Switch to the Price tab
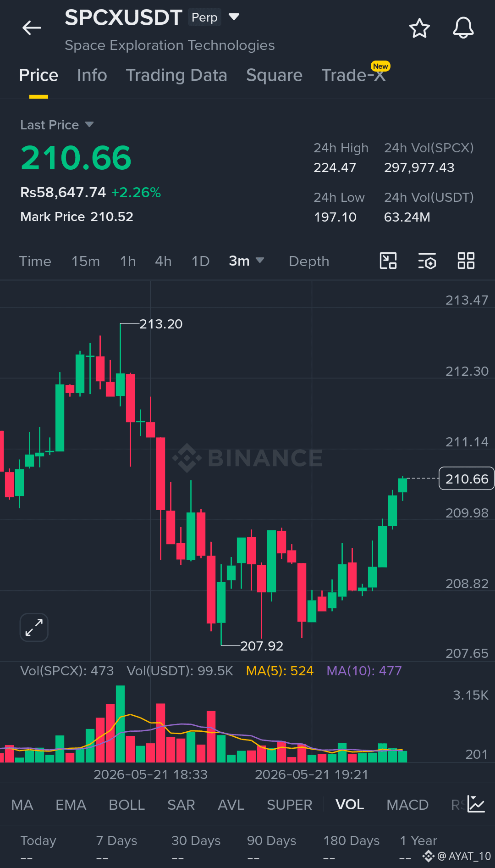The image size is (495, 868). point(38,75)
